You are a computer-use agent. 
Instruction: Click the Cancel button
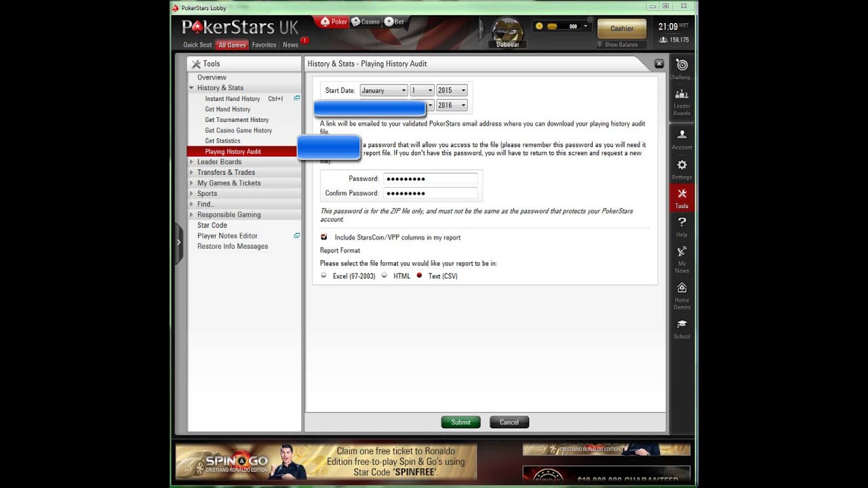click(509, 422)
